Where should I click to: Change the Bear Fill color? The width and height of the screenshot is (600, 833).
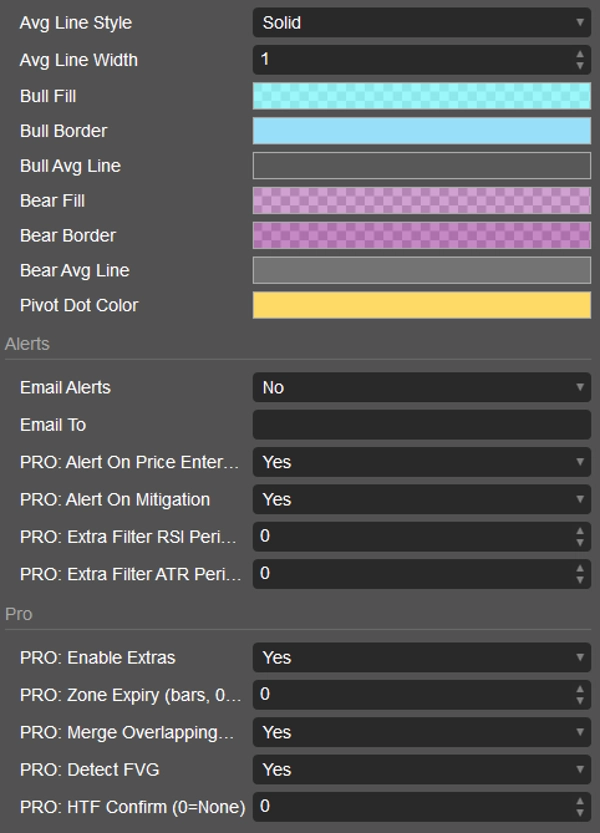[x=420, y=200]
